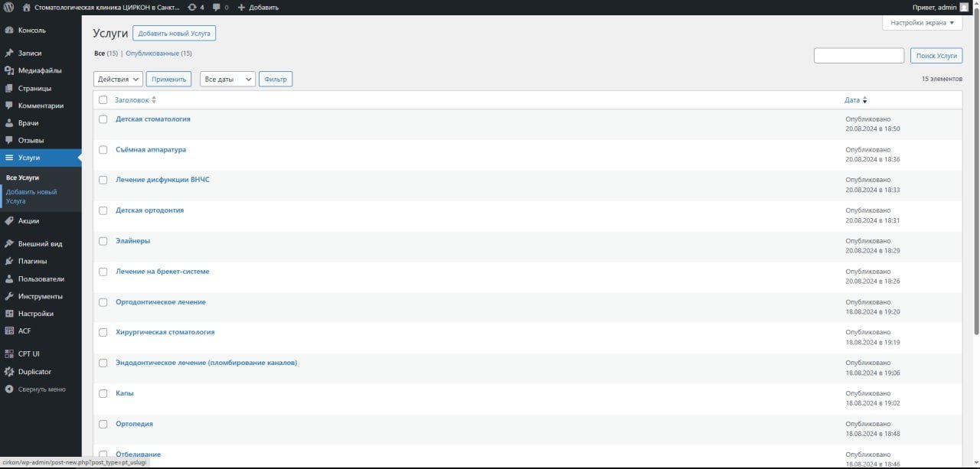The width and height of the screenshot is (980, 469).
Task: Open the site name Стоматологическая клиника ЦИРКОН link
Action: (107, 7)
